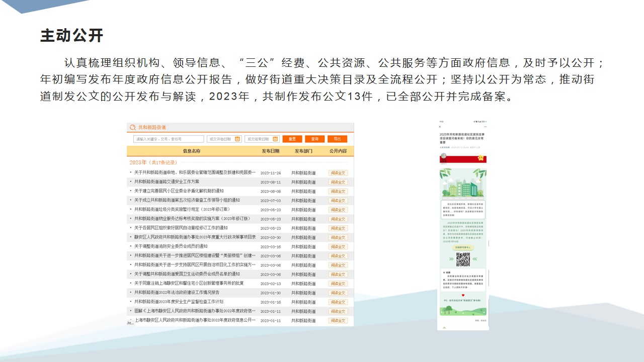The width and height of the screenshot is (644, 362).
Task: Click 阅读全文 for the 2023-02-13 entry
Action: pyautogui.click(x=338, y=284)
